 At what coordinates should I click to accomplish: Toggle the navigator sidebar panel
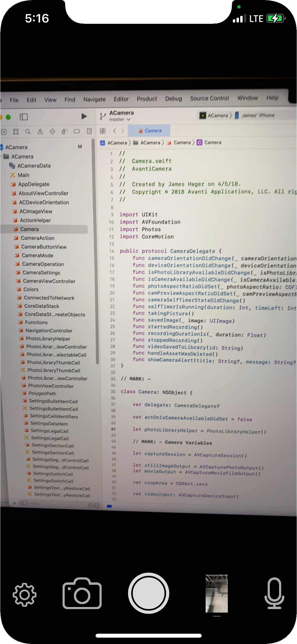23,117
